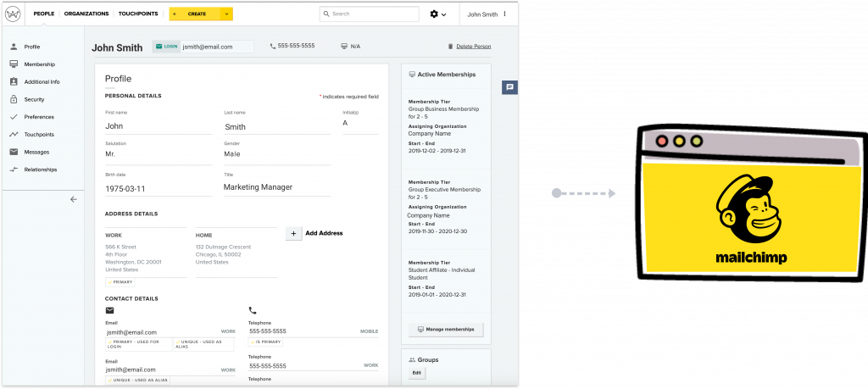Image resolution: width=868 pixels, height=389 pixels.
Task: Click the Contact Details envelope icon
Action: [109, 310]
